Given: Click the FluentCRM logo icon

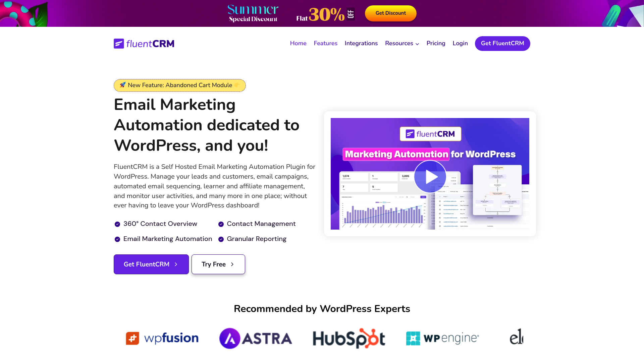Looking at the screenshot, I should (118, 43).
